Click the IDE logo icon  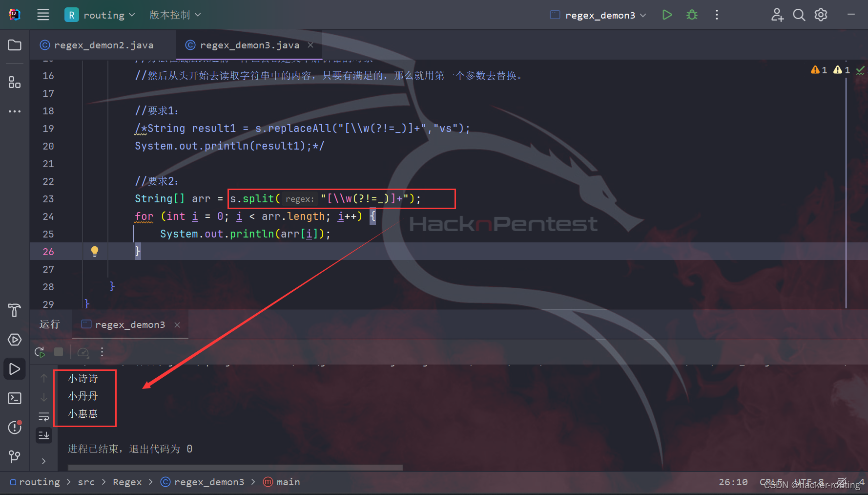(x=14, y=15)
